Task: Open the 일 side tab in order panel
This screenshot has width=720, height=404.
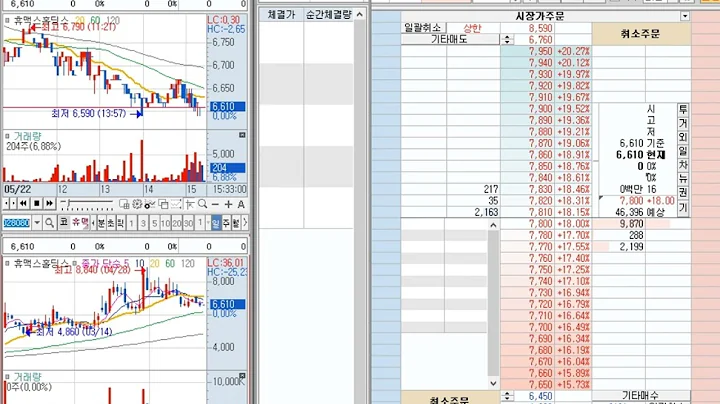Action: (683, 151)
